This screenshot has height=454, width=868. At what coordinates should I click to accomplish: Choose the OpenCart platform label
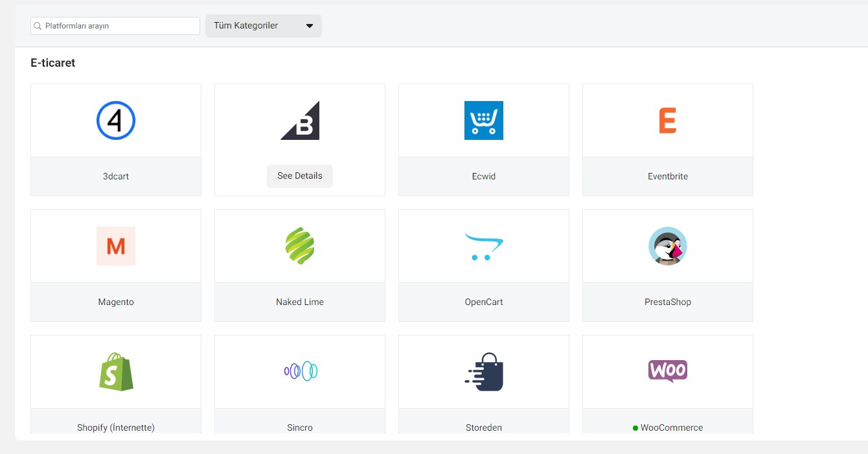point(484,302)
